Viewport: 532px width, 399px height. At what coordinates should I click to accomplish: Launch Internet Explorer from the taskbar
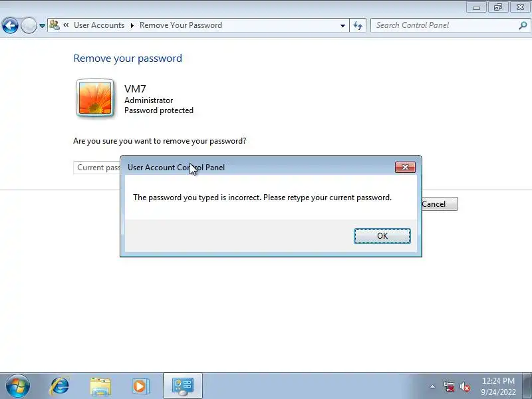59,386
